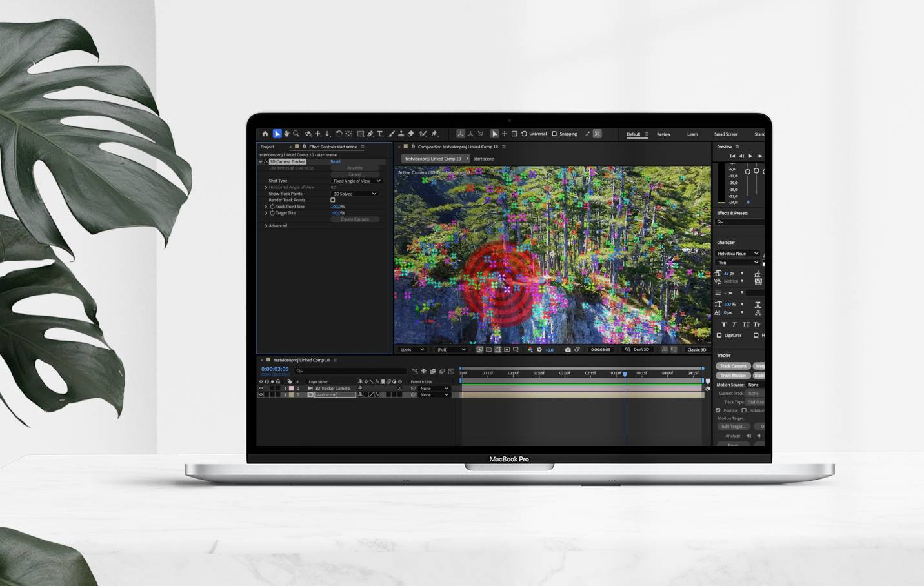This screenshot has width=924, height=586.
Task: Select the Clone Stamp tool
Action: pos(401,134)
